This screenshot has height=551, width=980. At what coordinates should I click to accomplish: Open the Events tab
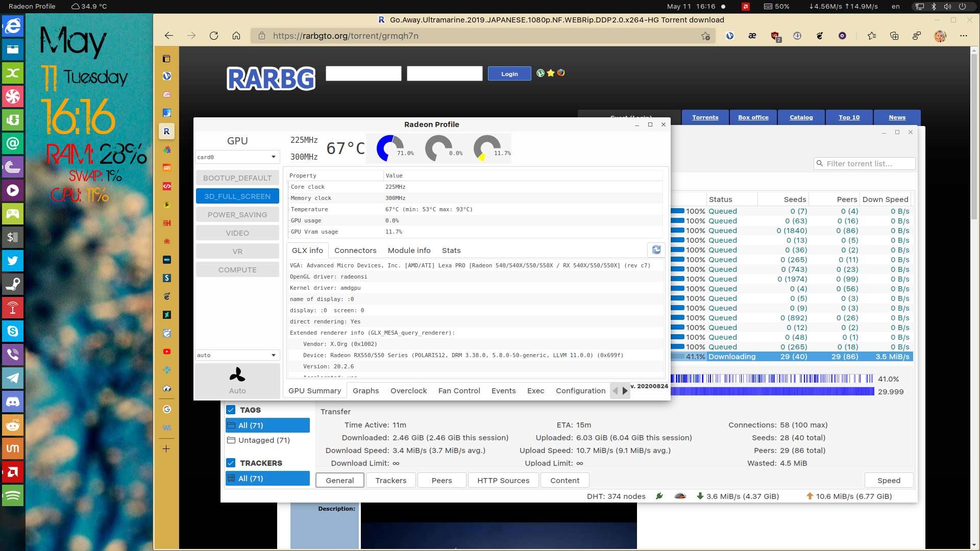[504, 391]
